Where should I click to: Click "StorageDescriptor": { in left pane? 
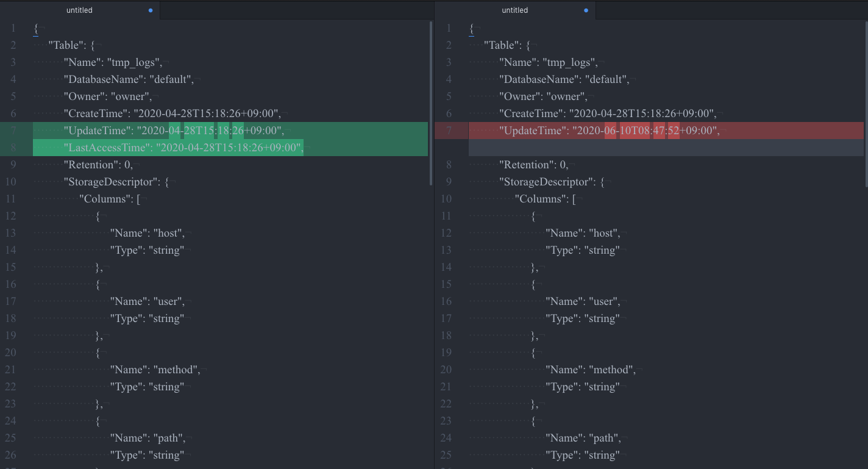(116, 182)
